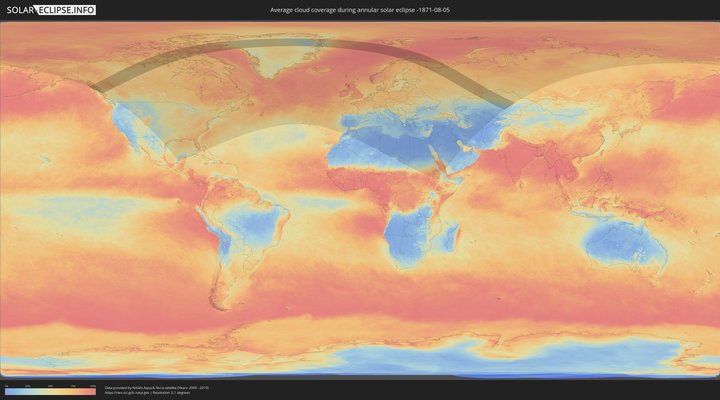This screenshot has height=400, width=720.
Task: Select Australia on the cloud map
Action: (625, 244)
